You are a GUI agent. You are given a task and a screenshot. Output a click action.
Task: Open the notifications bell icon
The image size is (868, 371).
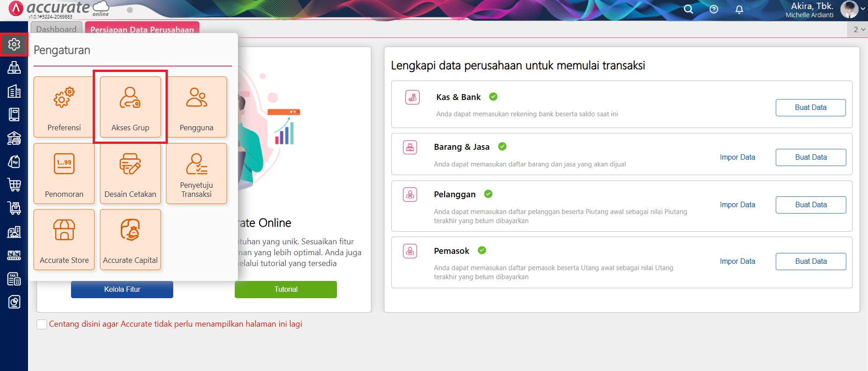[x=739, y=10]
